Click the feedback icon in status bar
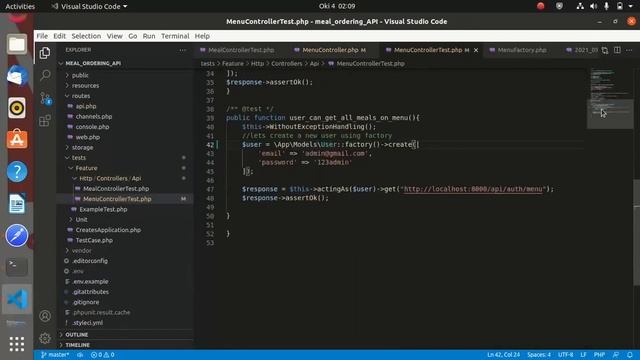 [x=616, y=355]
